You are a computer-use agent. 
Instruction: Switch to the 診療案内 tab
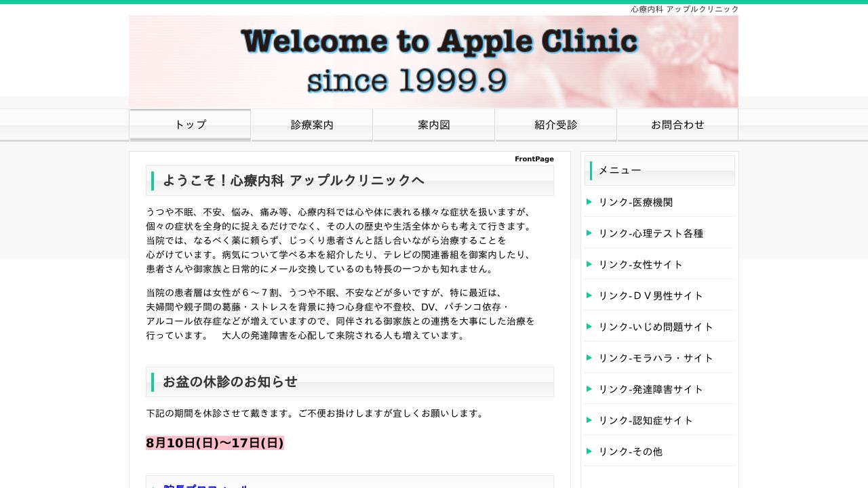312,125
